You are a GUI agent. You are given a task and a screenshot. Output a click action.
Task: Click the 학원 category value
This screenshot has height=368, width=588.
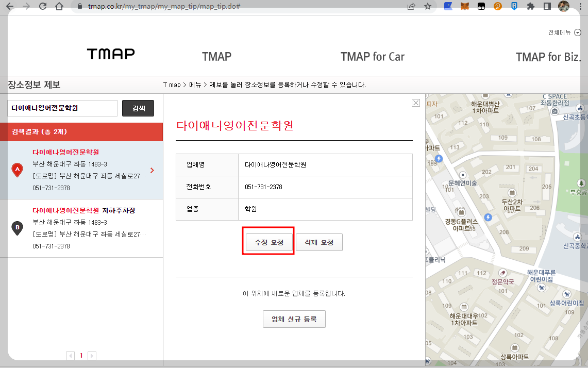tap(250, 209)
